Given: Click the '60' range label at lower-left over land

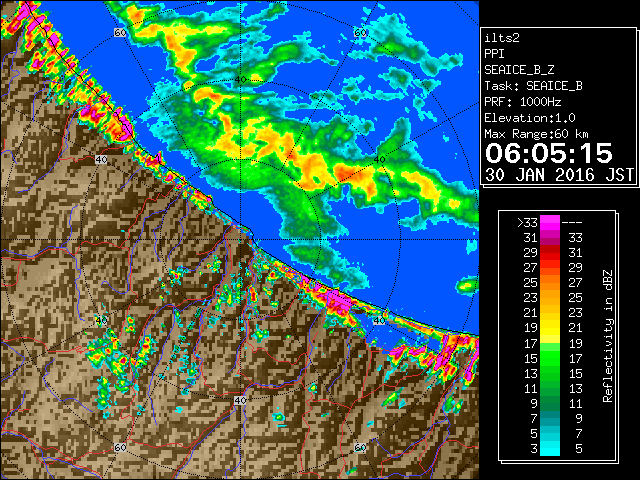Looking at the screenshot, I should click(x=120, y=447).
